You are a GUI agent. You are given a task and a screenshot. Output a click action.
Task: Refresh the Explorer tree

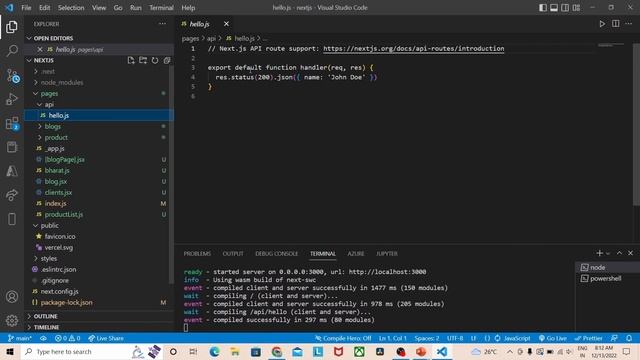(155, 60)
